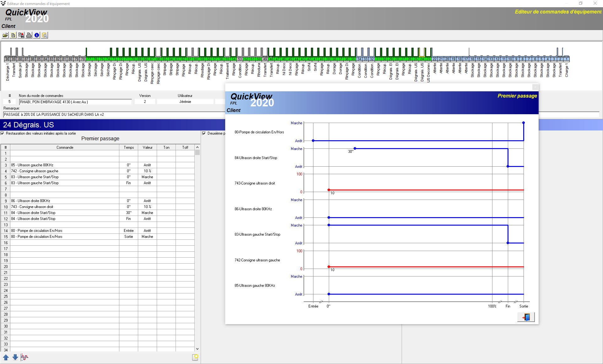This screenshot has width=603, height=364.
Task: Select station 90 Décharge 1
Action: pyautogui.click(x=8, y=59)
